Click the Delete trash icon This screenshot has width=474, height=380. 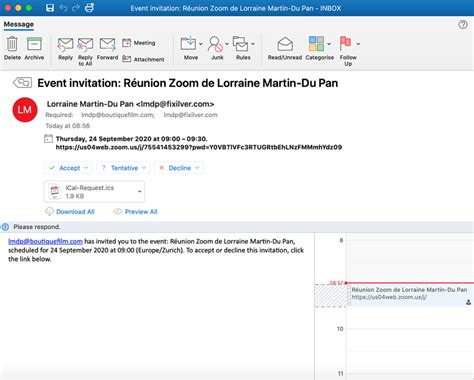(x=12, y=44)
